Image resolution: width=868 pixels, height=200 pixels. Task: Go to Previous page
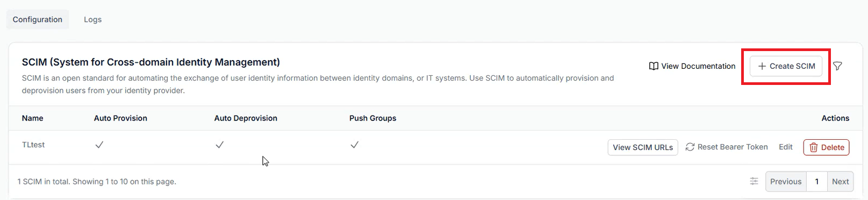pyautogui.click(x=786, y=182)
